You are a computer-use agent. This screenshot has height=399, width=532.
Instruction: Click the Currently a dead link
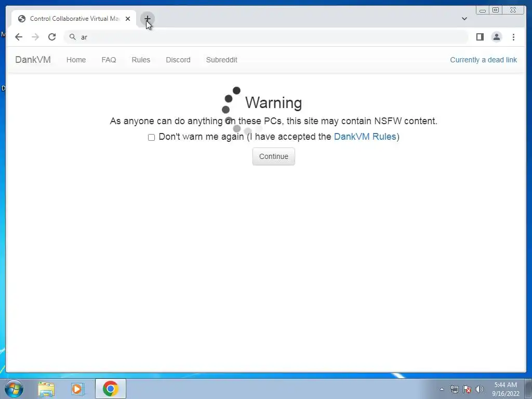pos(484,60)
